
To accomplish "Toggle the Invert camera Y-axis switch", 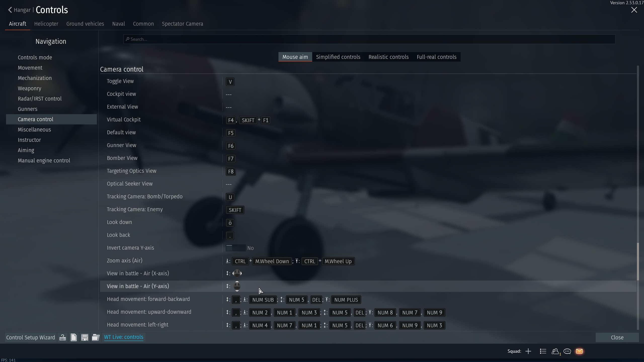I will 235,248.
